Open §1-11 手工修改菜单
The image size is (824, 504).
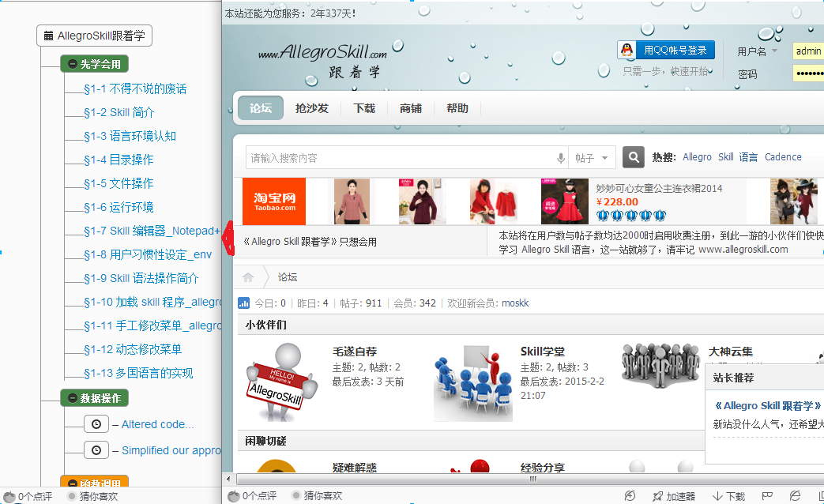(x=152, y=325)
